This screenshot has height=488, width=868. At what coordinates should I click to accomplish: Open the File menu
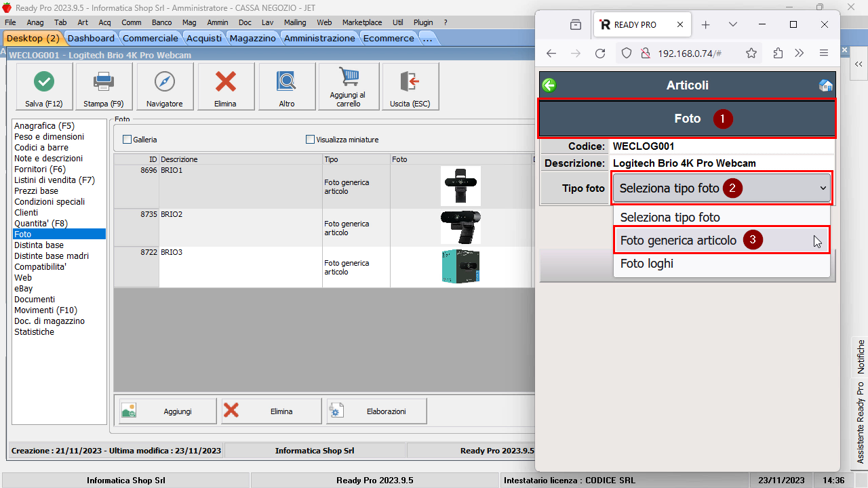[10, 22]
